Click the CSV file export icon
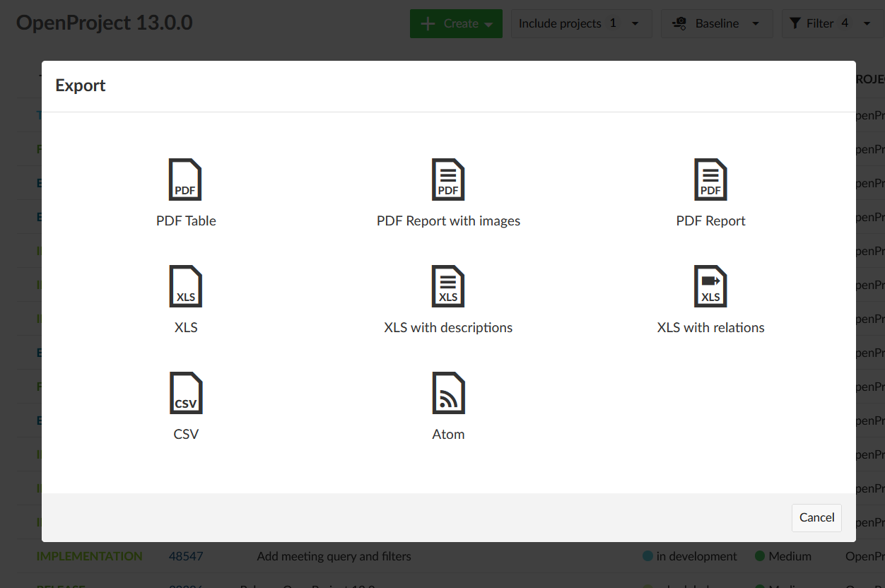 [x=186, y=393]
